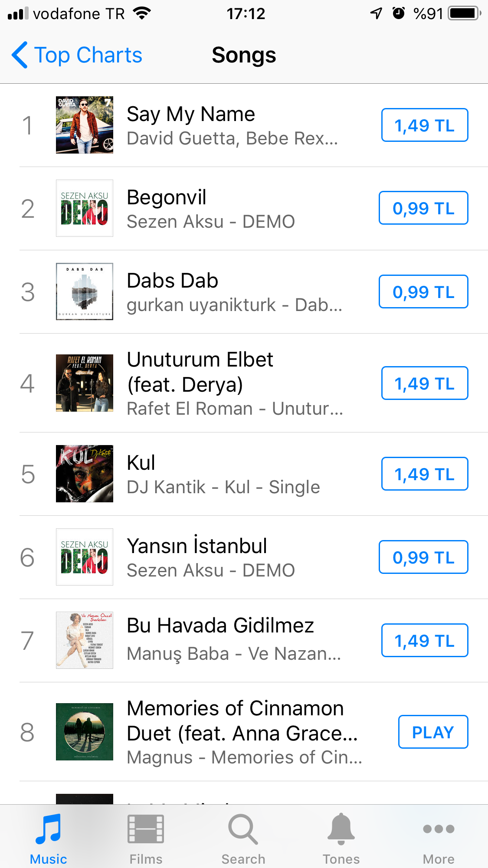Open the More tab

[x=439, y=839]
